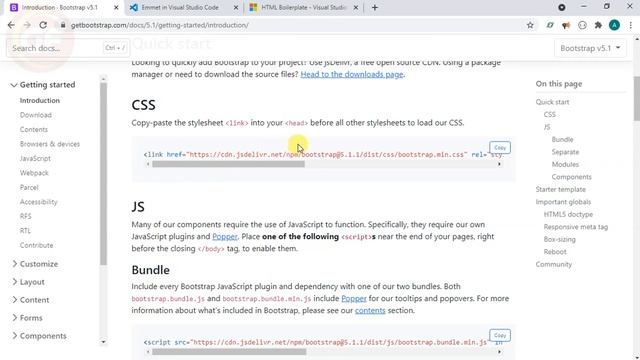This screenshot has width=640, height=360.
Task: Open the browser Extensions puzzle icon
Action: 598,25
